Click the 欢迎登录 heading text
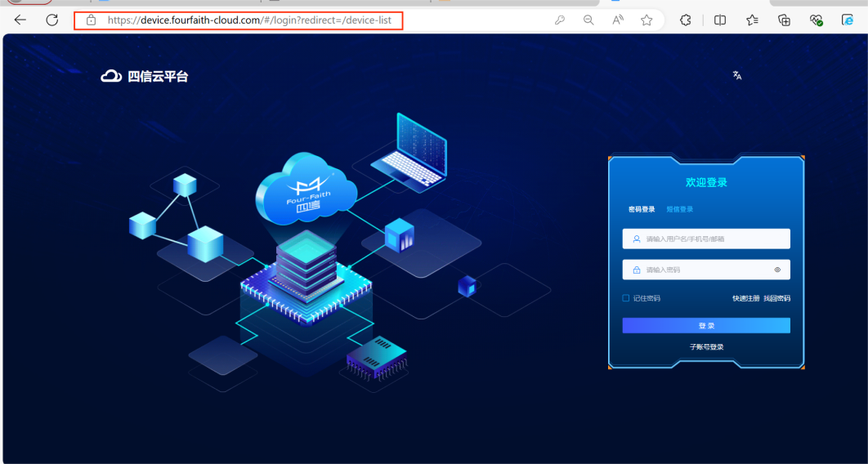 click(706, 182)
